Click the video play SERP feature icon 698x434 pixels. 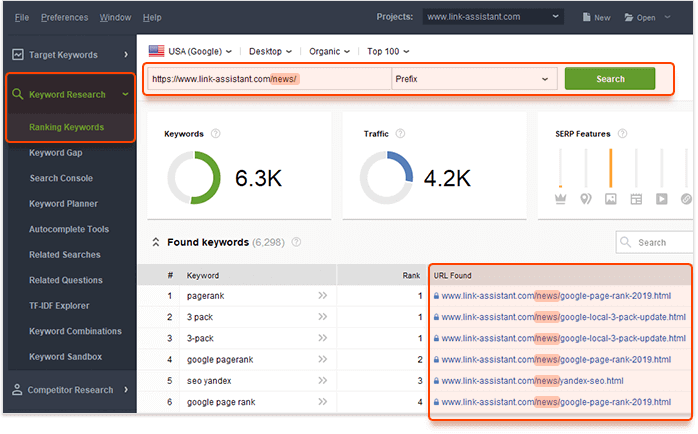(661, 199)
